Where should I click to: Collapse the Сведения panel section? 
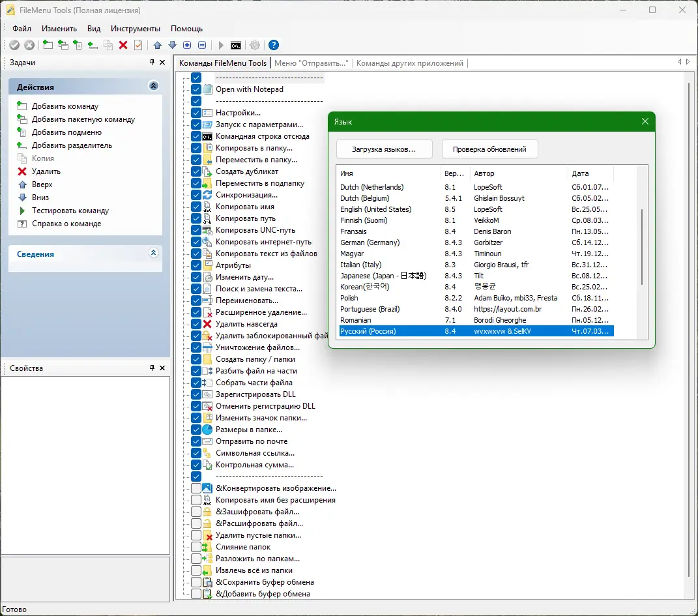click(x=153, y=254)
